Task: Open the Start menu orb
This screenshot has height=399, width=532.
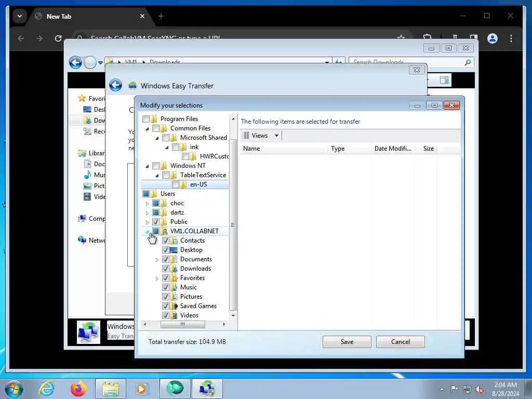Action: 14,389
